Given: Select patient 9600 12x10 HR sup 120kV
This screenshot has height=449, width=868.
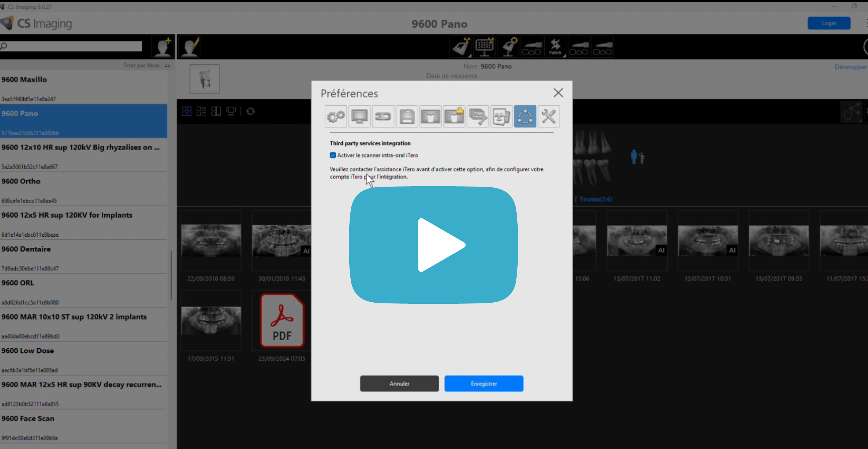Looking at the screenshot, I should pyautogui.click(x=83, y=155).
